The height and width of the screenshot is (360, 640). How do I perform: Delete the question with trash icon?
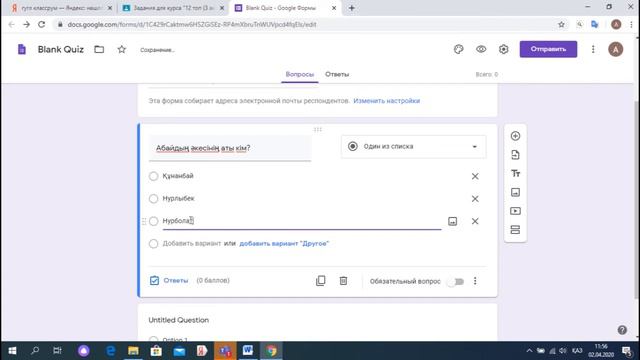click(x=343, y=281)
